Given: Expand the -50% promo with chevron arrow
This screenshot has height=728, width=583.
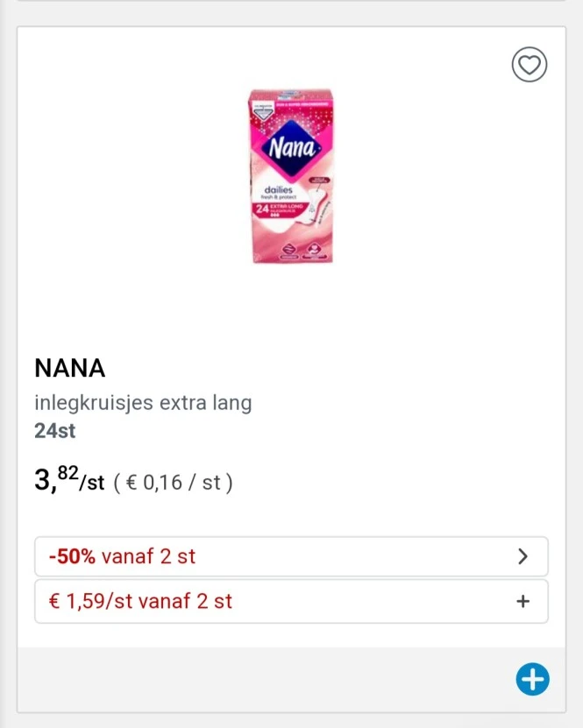Looking at the screenshot, I should point(523,556).
